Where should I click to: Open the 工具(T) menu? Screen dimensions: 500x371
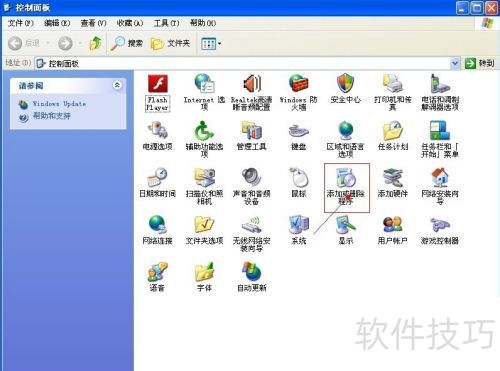pyautogui.click(x=166, y=23)
